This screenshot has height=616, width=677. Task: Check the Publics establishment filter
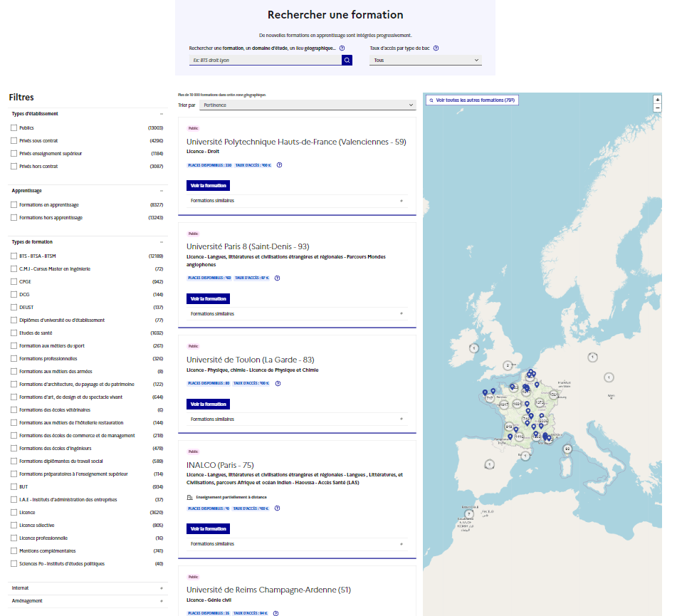coord(14,128)
